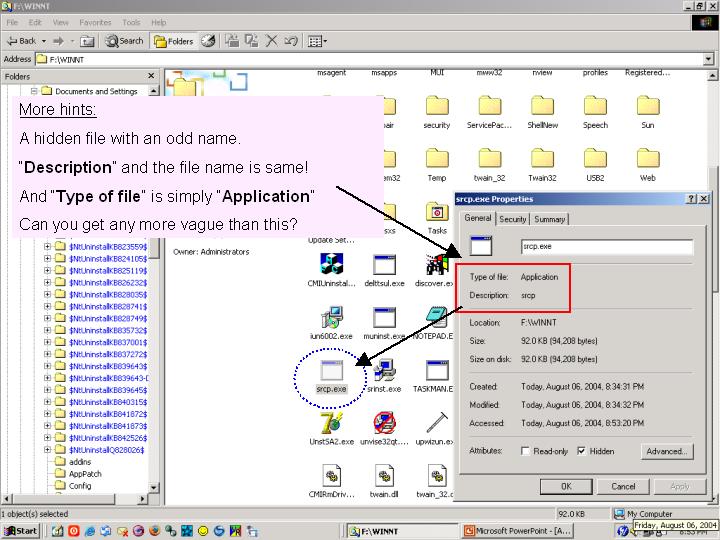Click the Copy To toolbar icon

click(x=252, y=41)
